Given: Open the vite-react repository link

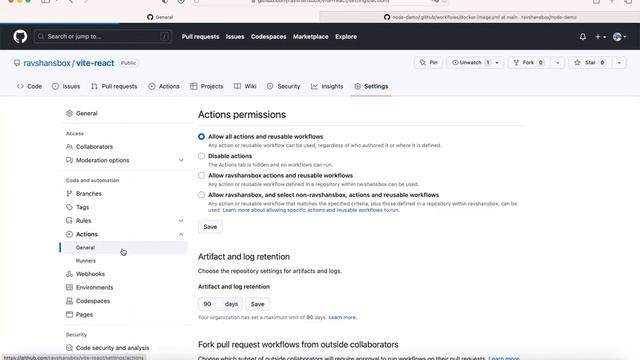Looking at the screenshot, I should click(95, 63).
